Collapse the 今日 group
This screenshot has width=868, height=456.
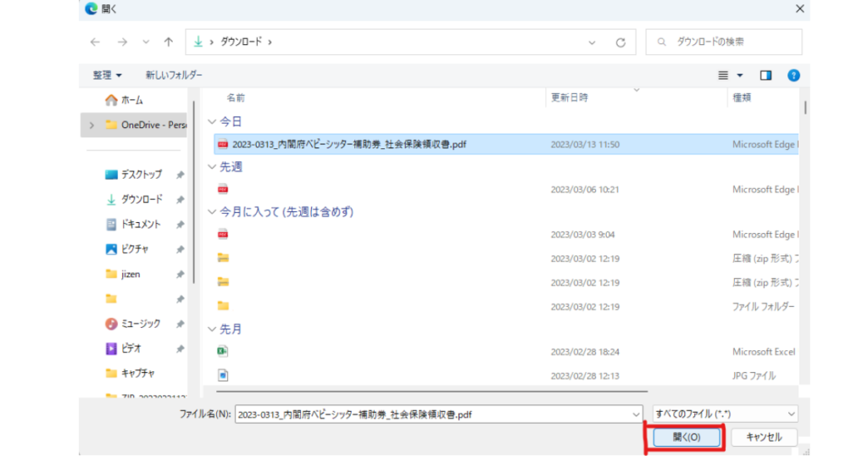coord(212,122)
